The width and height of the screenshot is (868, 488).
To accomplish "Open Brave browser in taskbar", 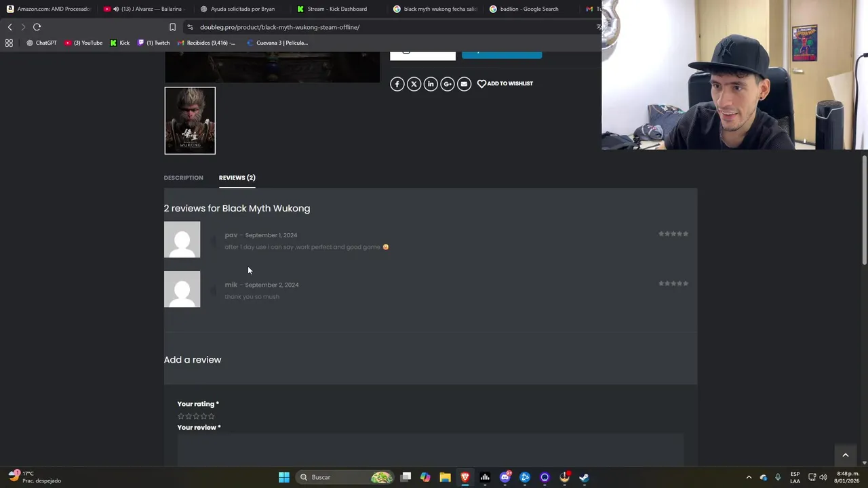I will (x=465, y=477).
